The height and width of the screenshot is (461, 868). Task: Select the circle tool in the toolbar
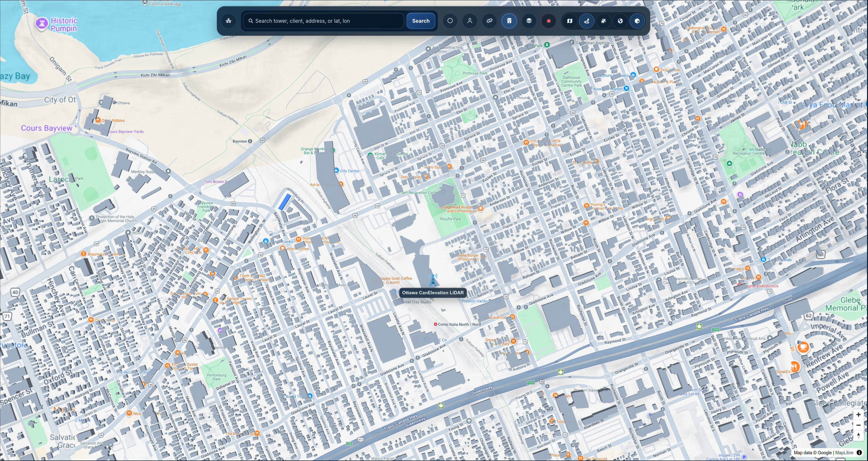tap(450, 21)
